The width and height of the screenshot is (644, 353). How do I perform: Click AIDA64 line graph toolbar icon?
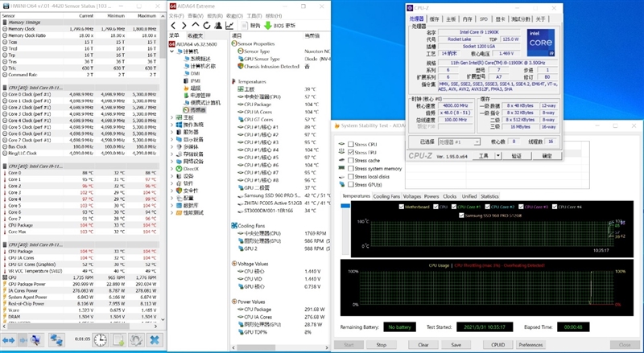coord(229,26)
